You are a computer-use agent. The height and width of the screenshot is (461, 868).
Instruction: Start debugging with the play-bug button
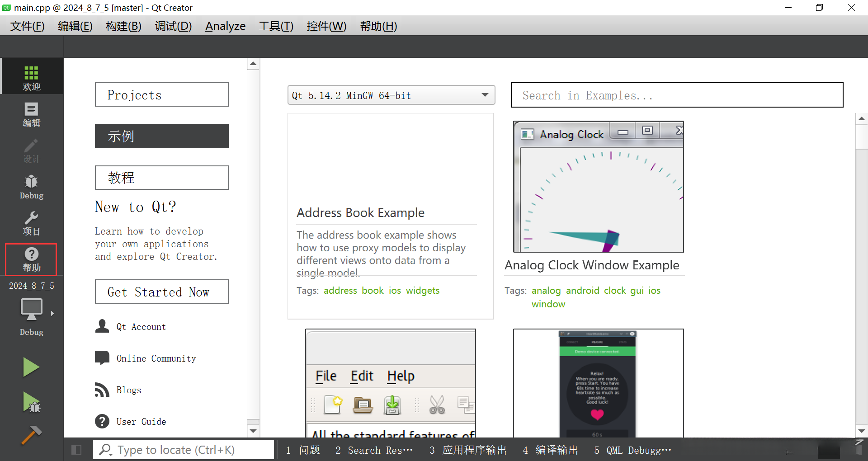[x=32, y=402]
